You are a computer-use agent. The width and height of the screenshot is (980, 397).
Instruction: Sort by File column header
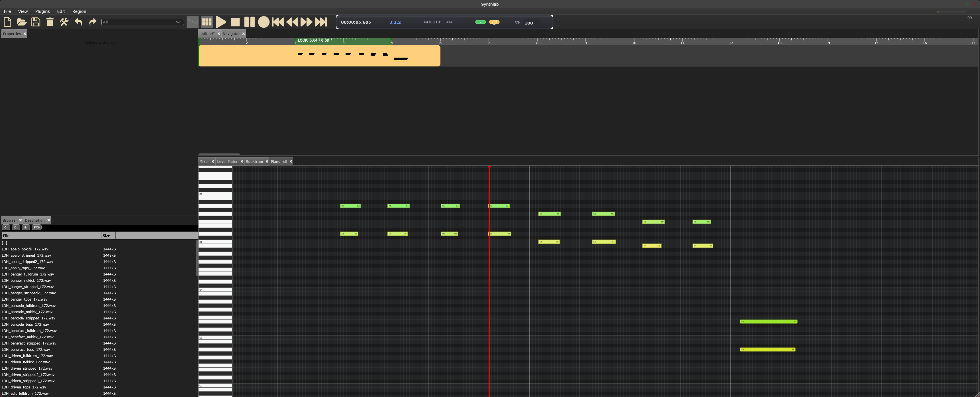pos(51,236)
